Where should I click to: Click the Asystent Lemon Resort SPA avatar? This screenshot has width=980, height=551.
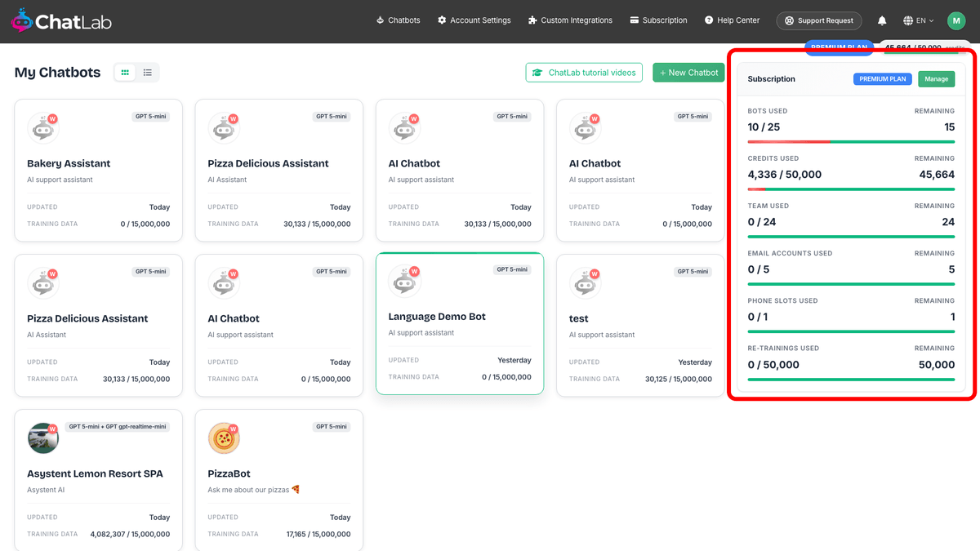[x=42, y=438]
